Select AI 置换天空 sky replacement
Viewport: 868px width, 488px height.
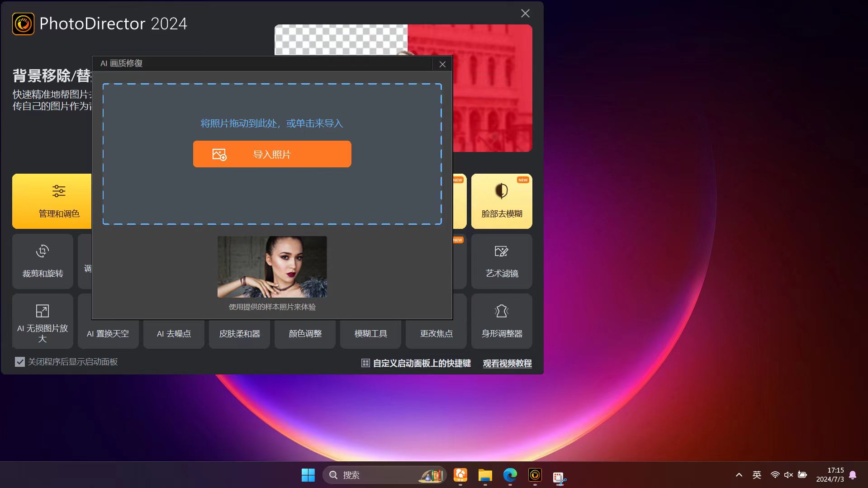coord(108,334)
